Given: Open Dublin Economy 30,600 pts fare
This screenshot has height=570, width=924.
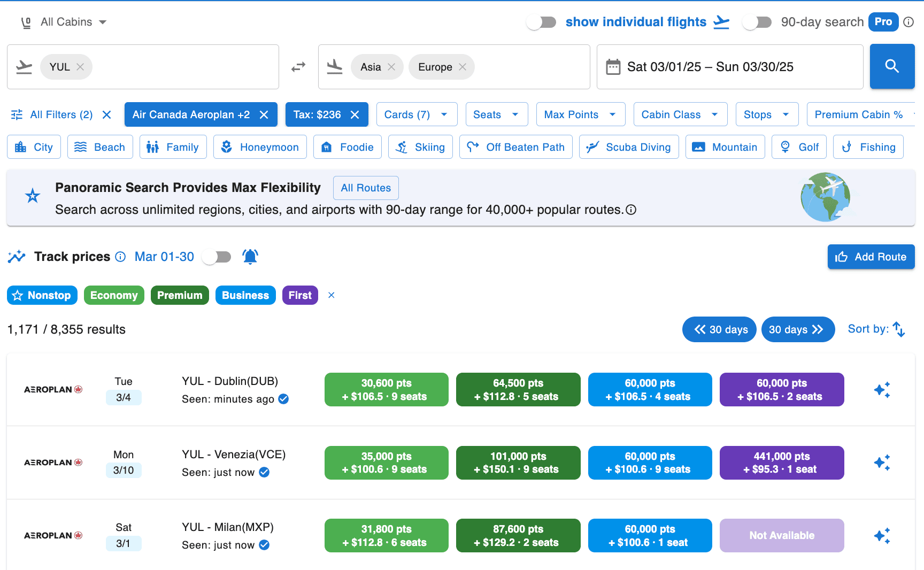Looking at the screenshot, I should [386, 390].
